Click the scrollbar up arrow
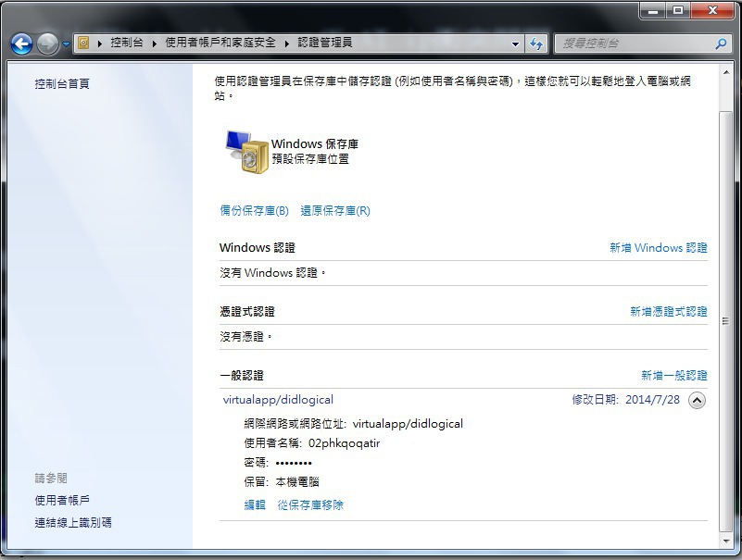This screenshot has height=560, width=742. tap(725, 72)
